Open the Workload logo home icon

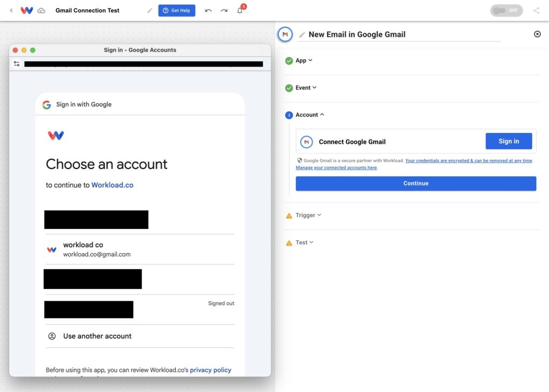(27, 11)
